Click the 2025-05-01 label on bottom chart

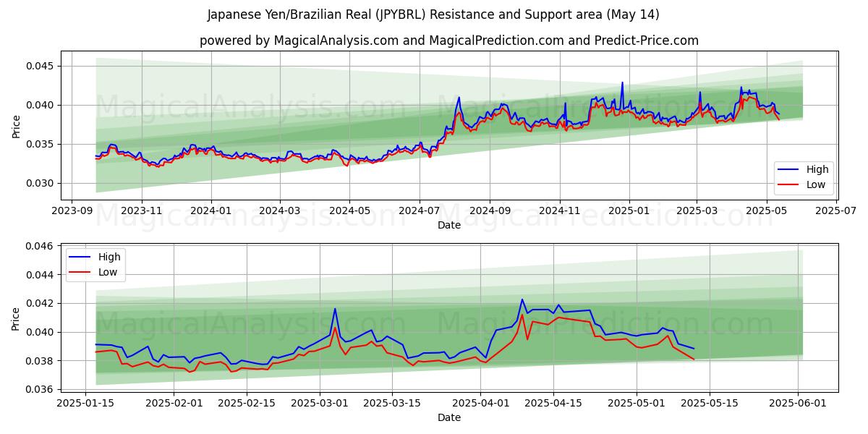coord(637,402)
